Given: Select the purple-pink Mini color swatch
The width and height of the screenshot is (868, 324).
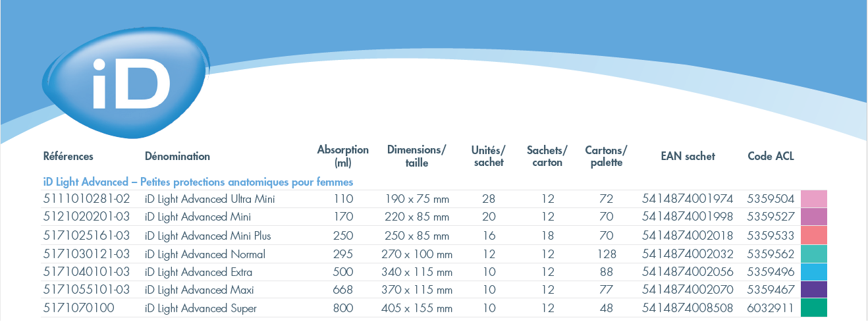Looking at the screenshot, I should [814, 217].
